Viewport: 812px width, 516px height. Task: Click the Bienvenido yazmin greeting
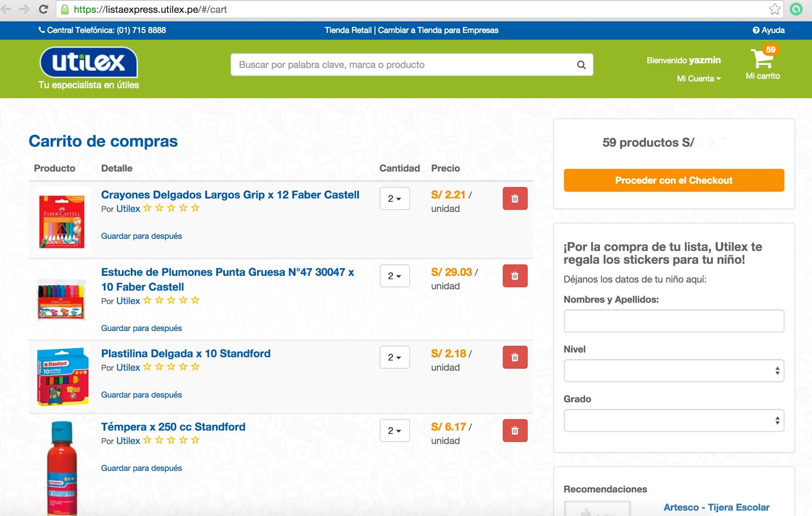click(684, 60)
